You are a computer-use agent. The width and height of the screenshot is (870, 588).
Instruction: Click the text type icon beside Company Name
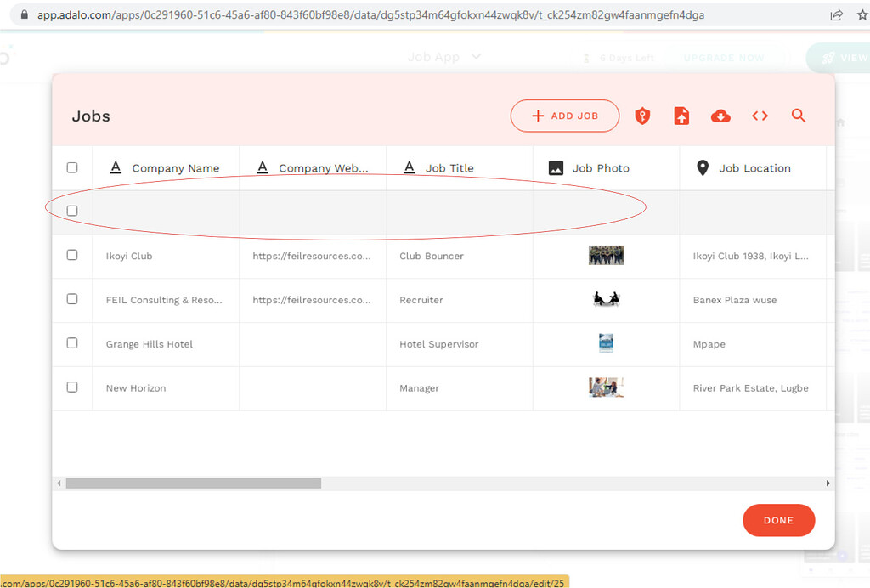[x=116, y=167]
